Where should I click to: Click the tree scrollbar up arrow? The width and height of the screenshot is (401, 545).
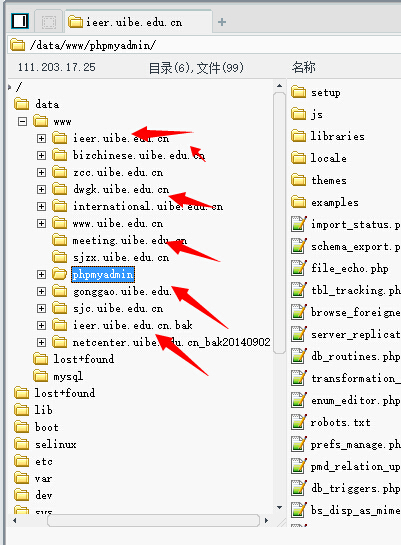coord(279,86)
